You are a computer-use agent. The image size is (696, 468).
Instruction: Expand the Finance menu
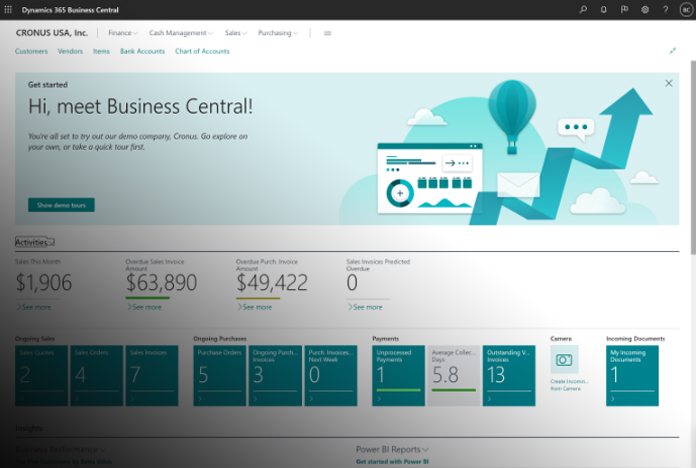(123, 33)
